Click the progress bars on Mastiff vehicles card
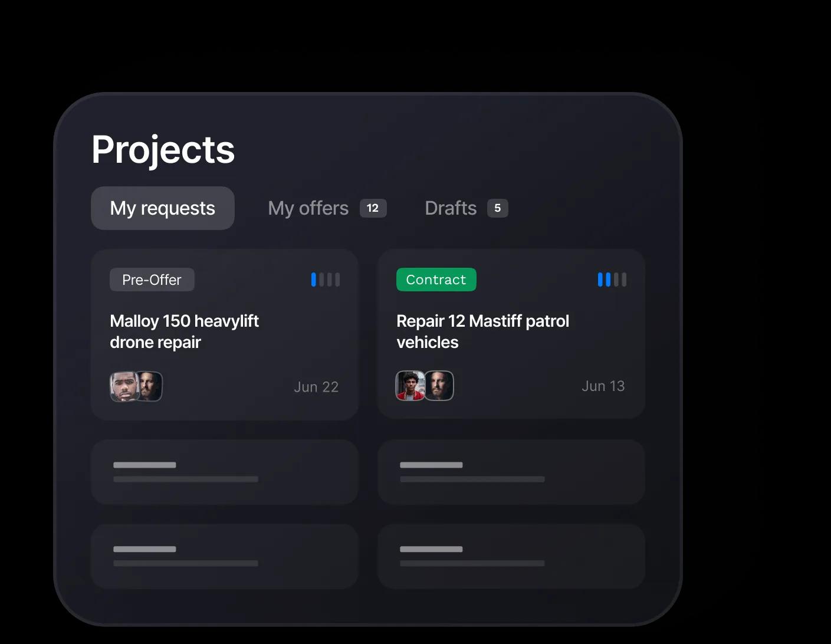 [612, 280]
